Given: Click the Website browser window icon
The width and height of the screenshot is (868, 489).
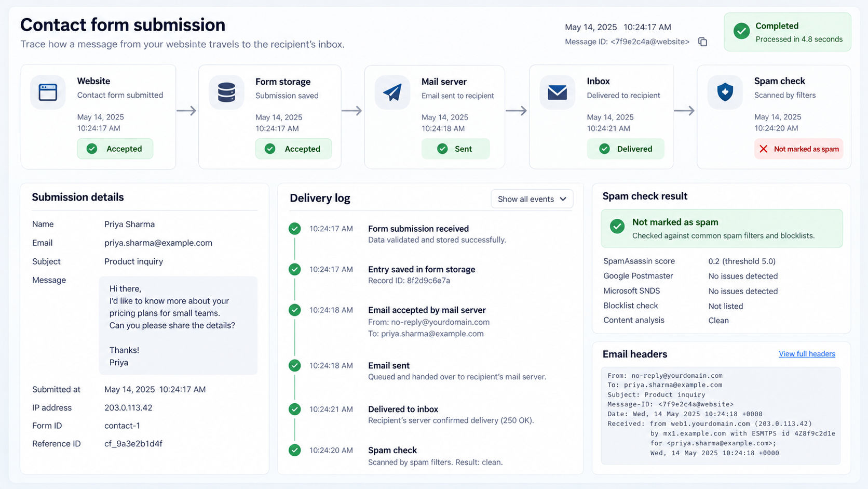Looking at the screenshot, I should click(48, 92).
